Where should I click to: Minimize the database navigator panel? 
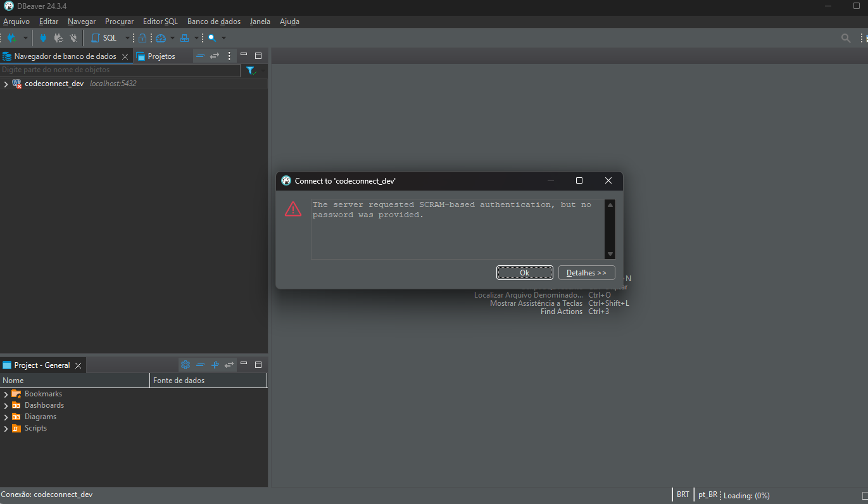coord(244,55)
